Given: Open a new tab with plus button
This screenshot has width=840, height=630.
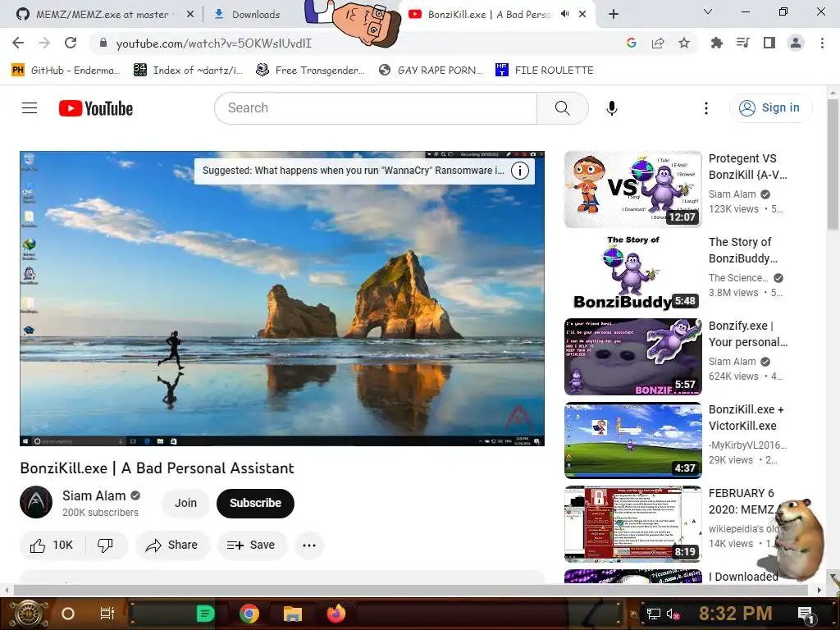Looking at the screenshot, I should pyautogui.click(x=614, y=14).
